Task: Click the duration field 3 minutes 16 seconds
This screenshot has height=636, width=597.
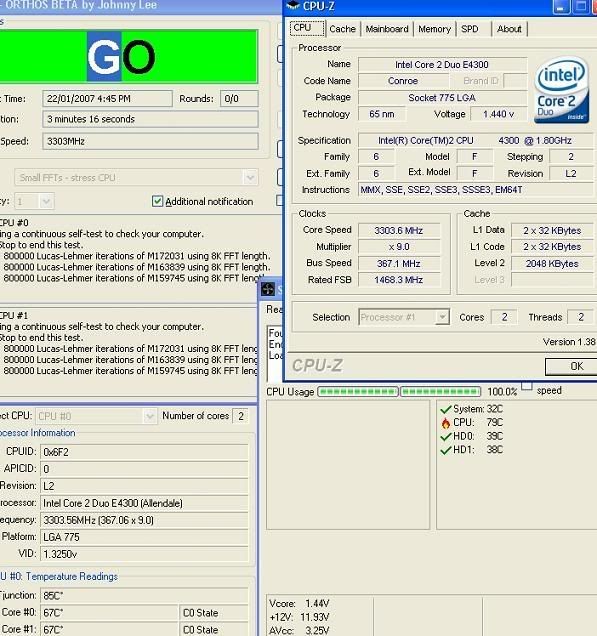Action: [x=150, y=119]
